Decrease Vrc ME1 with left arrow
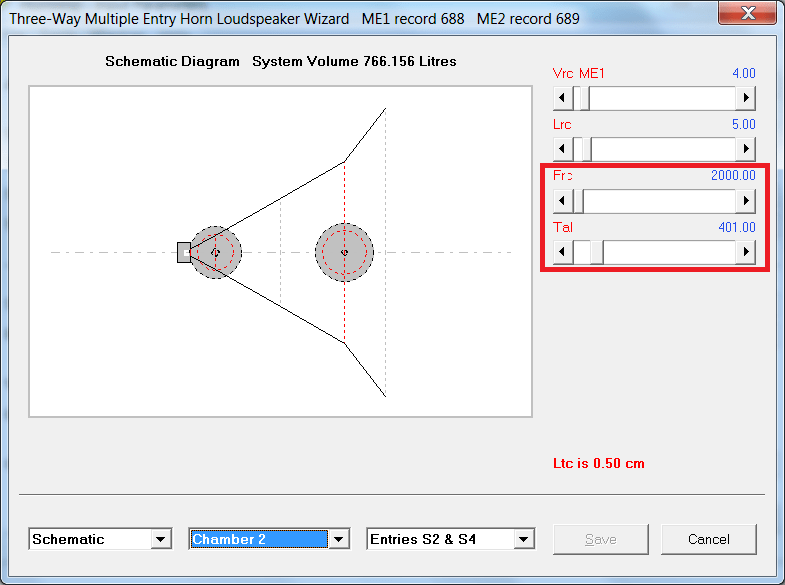This screenshot has height=585, width=785. [x=563, y=98]
